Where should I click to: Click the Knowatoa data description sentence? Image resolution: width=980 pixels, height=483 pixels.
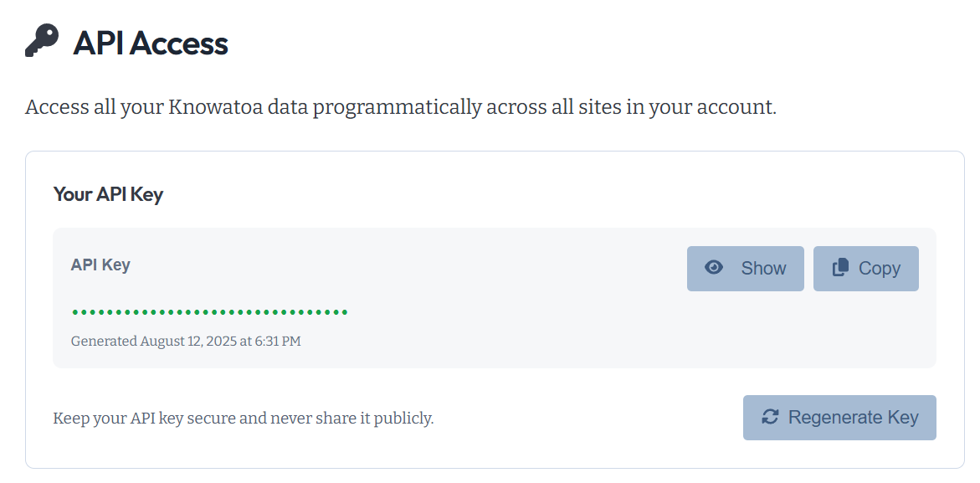tap(401, 108)
